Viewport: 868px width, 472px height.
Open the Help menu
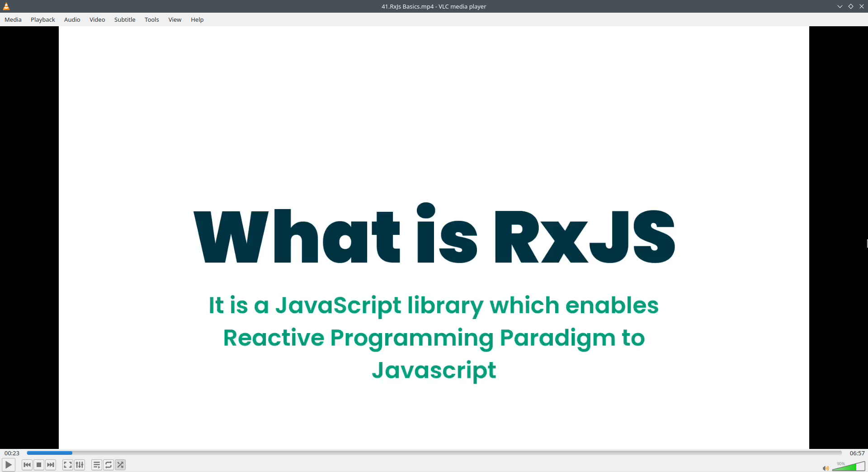coord(197,19)
